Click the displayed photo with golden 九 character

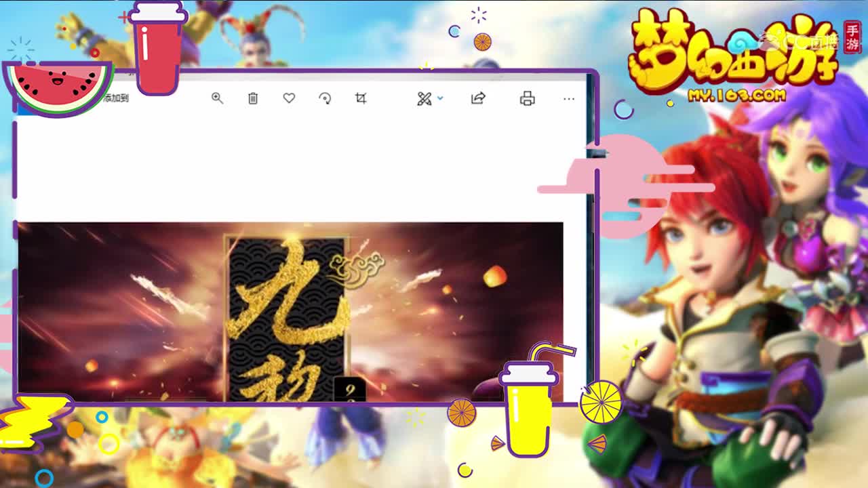tap(290, 312)
